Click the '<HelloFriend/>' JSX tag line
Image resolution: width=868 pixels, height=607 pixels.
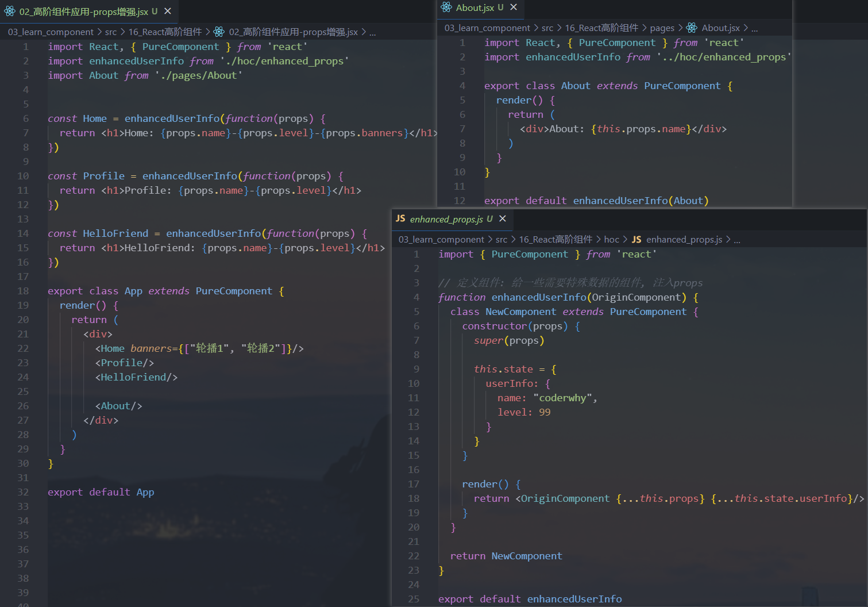point(136,377)
